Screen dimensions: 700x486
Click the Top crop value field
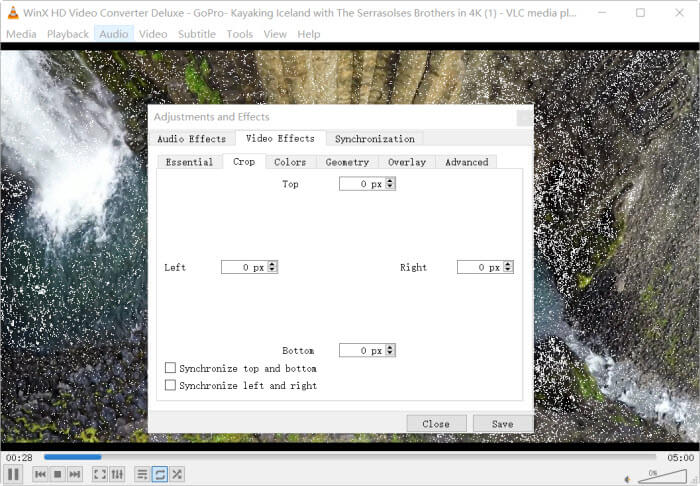pos(362,184)
